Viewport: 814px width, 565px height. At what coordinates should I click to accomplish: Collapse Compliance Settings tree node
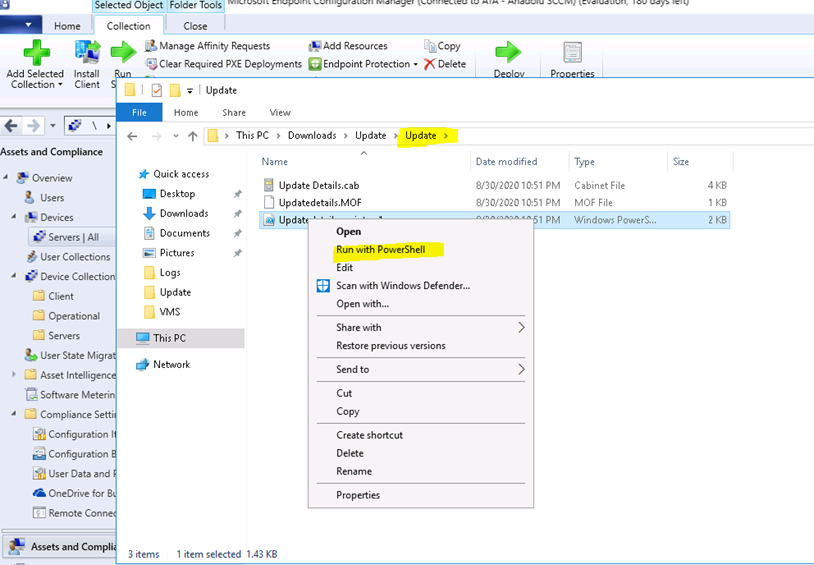(14, 414)
